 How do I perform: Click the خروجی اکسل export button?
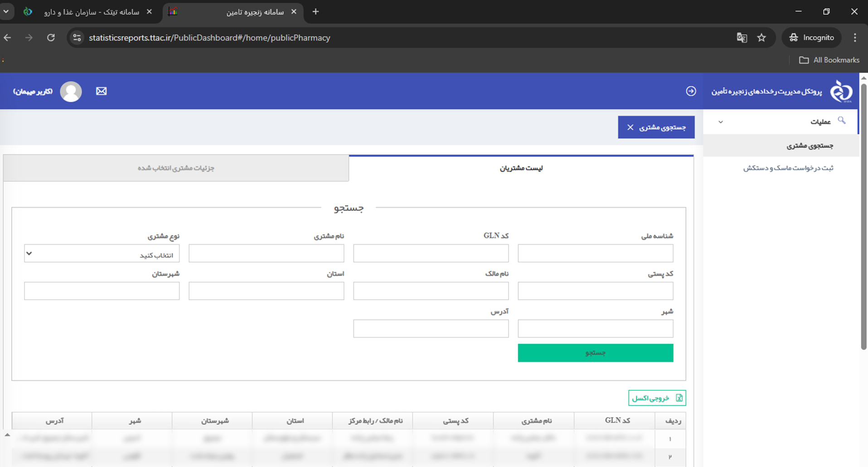(x=657, y=398)
